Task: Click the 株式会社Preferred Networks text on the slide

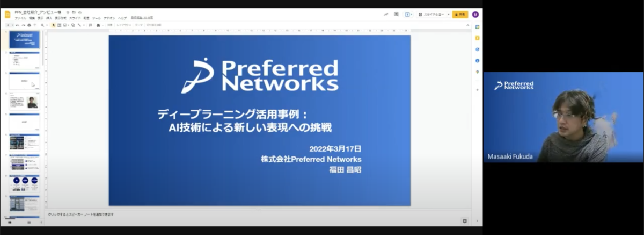Action: tap(311, 159)
